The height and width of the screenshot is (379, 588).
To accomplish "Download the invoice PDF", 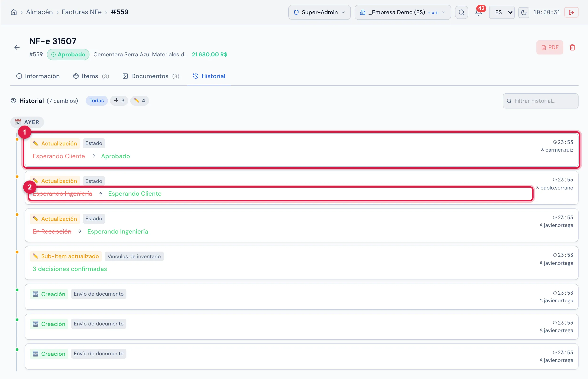I will click(550, 47).
